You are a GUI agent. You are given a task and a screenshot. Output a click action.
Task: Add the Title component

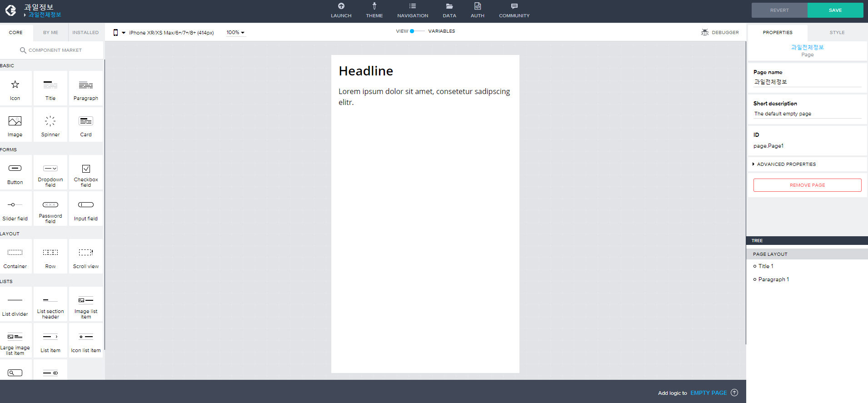click(50, 89)
